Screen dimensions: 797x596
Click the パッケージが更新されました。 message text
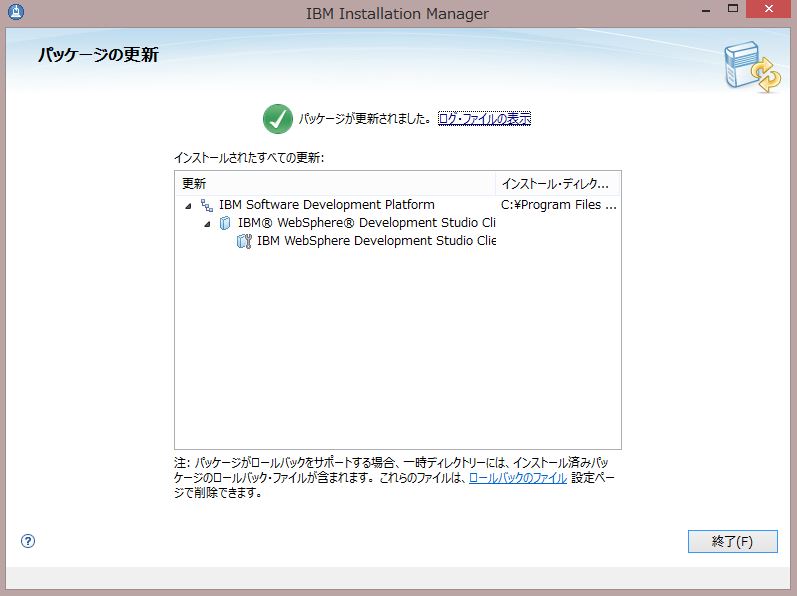[x=365, y=119]
